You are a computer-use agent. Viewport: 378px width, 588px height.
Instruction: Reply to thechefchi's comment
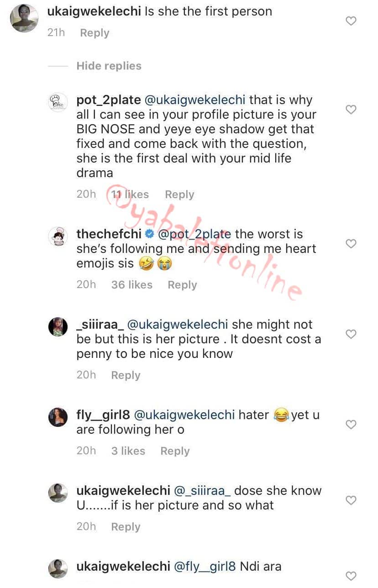182,285
